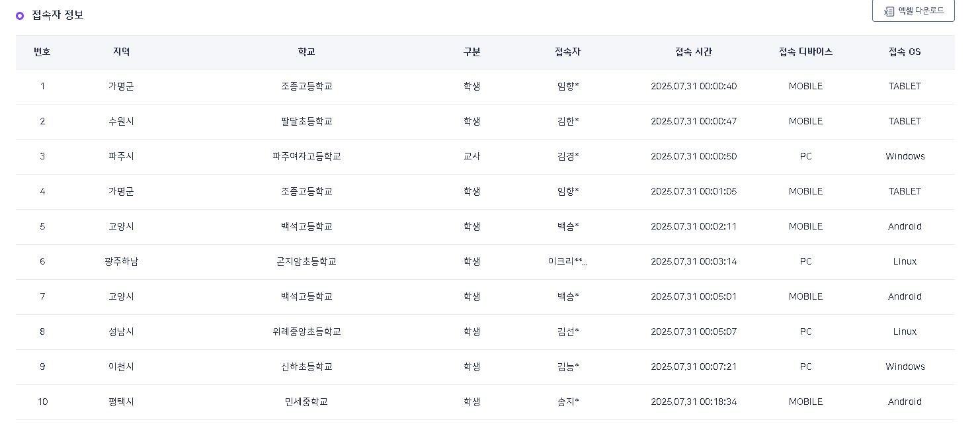Click the 접속 디바이스 column header

tap(805, 52)
